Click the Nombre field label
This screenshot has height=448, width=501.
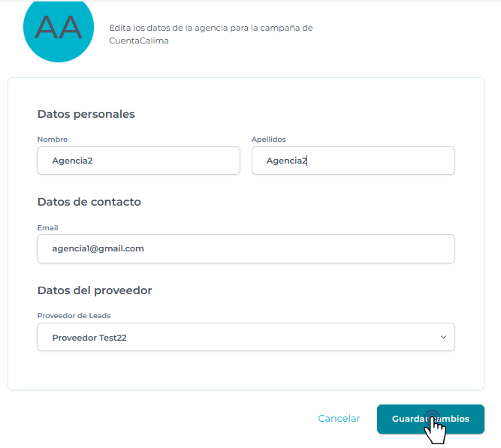[x=52, y=140]
